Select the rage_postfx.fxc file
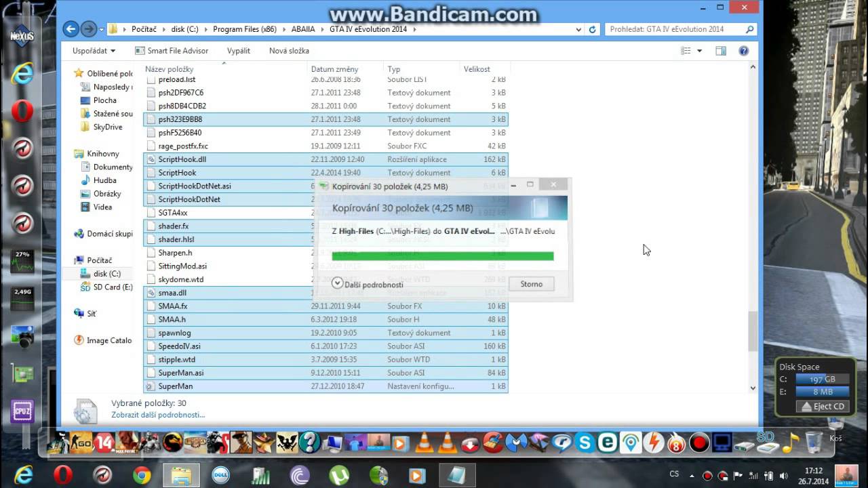This screenshot has width=868, height=488. (x=325, y=146)
